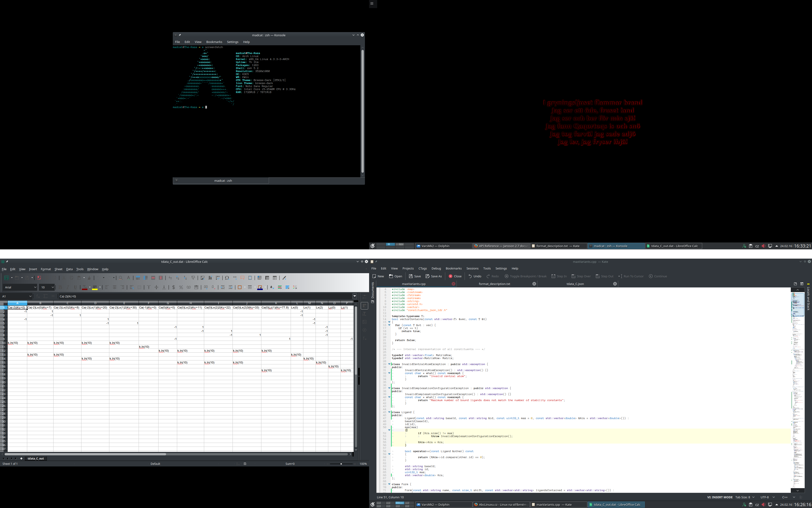Click the Add Decimal Place icon
The width and height of the screenshot is (812, 508).
click(206, 287)
